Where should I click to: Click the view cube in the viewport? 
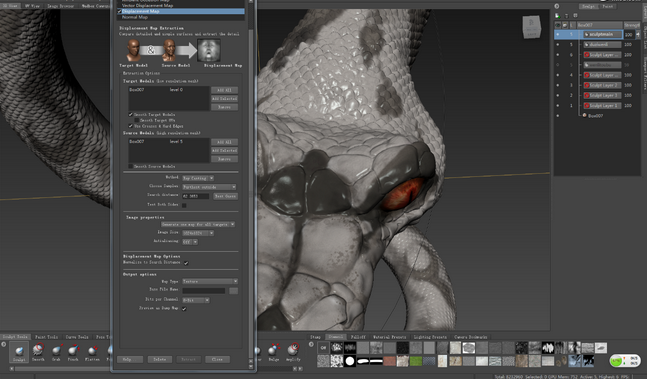click(531, 27)
